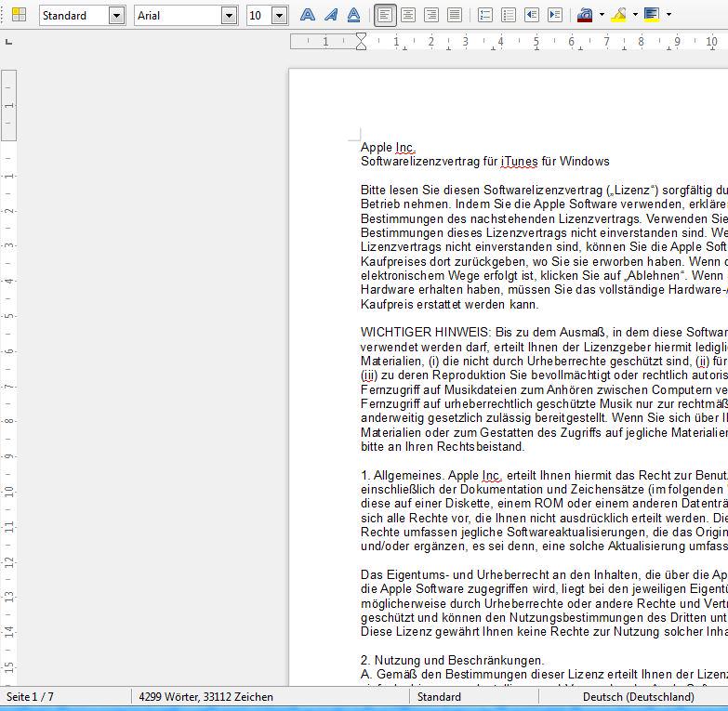Increase paragraph indent
This screenshot has height=711, width=728.
(555, 15)
